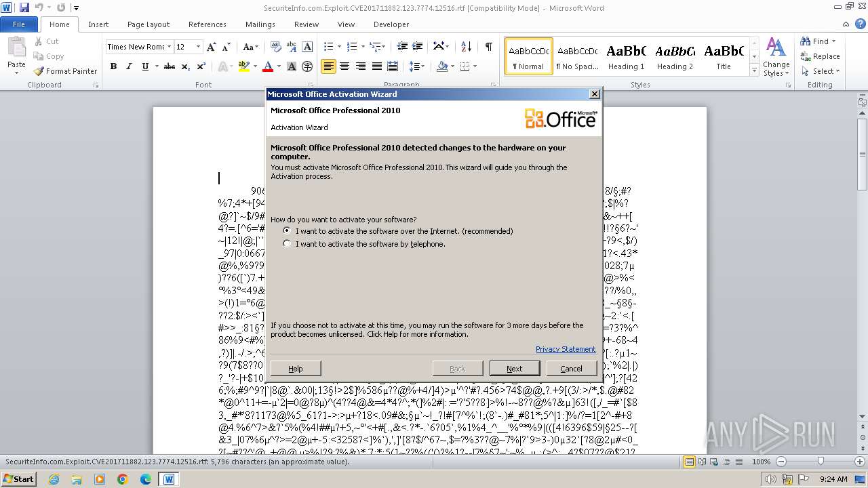Screen dimensions: 868x488
Task: Switch to the Mailings tab
Action: (260, 24)
